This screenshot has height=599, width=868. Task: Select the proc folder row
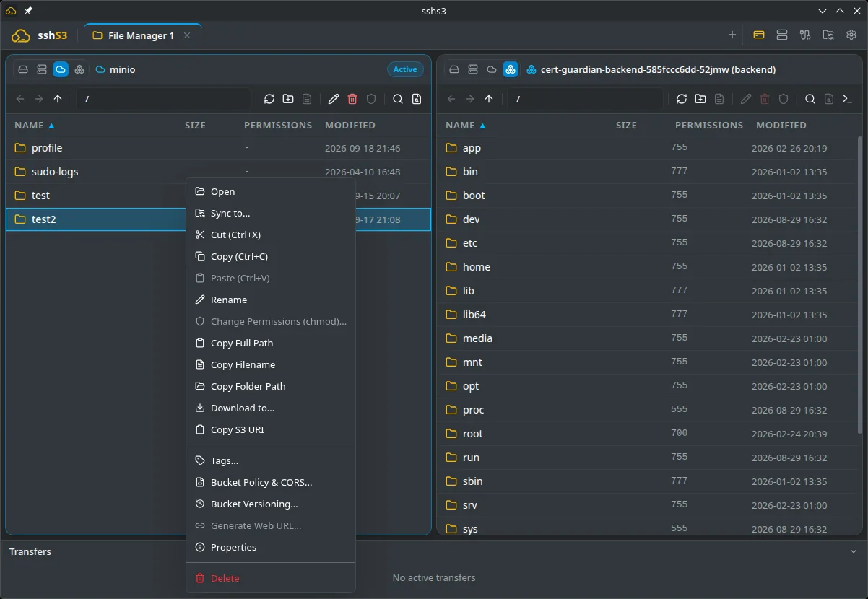pyautogui.click(x=646, y=410)
